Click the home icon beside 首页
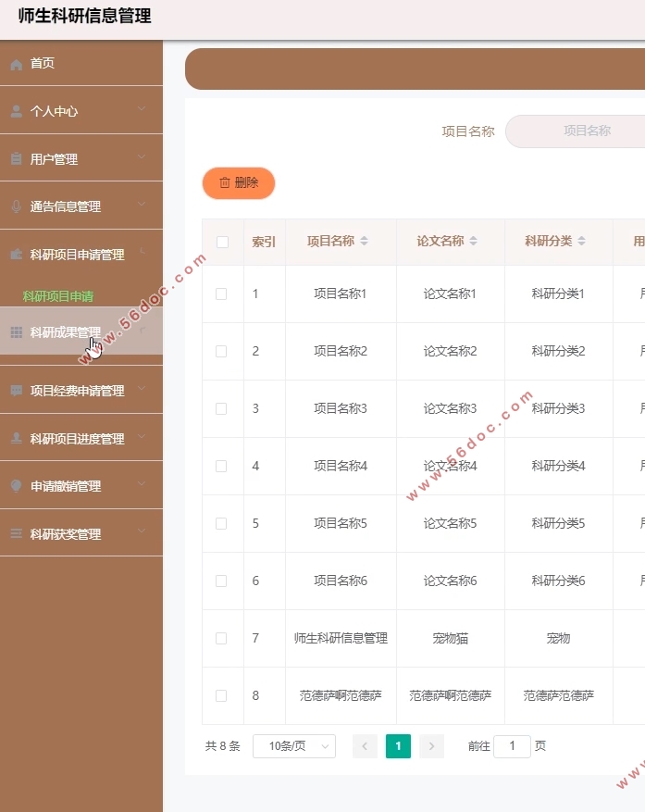This screenshot has height=812, width=645. click(17, 64)
